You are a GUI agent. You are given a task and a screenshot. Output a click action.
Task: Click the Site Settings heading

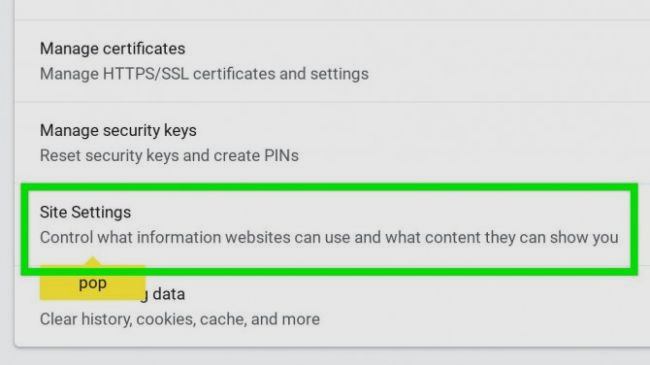pos(85,212)
